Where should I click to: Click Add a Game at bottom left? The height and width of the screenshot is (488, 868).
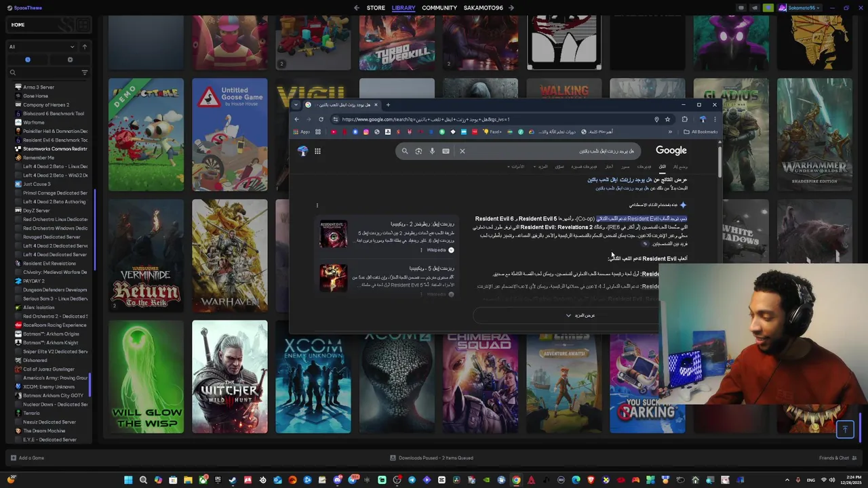coord(27,457)
